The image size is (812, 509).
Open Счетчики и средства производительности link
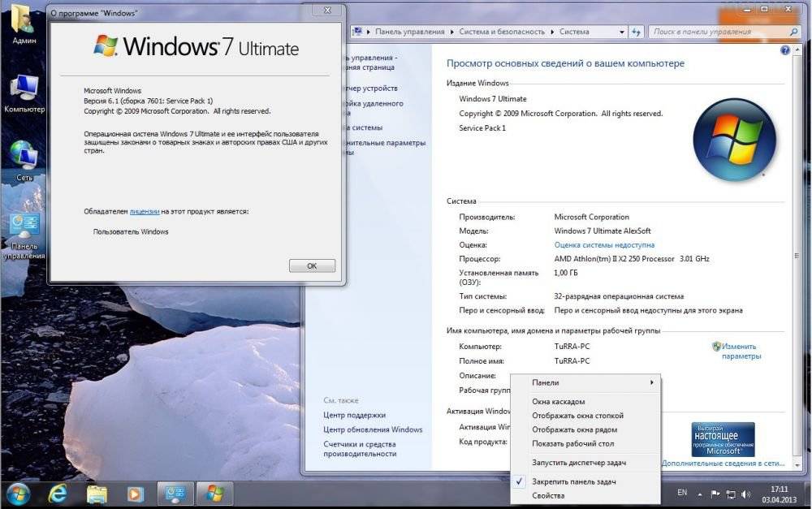360,448
